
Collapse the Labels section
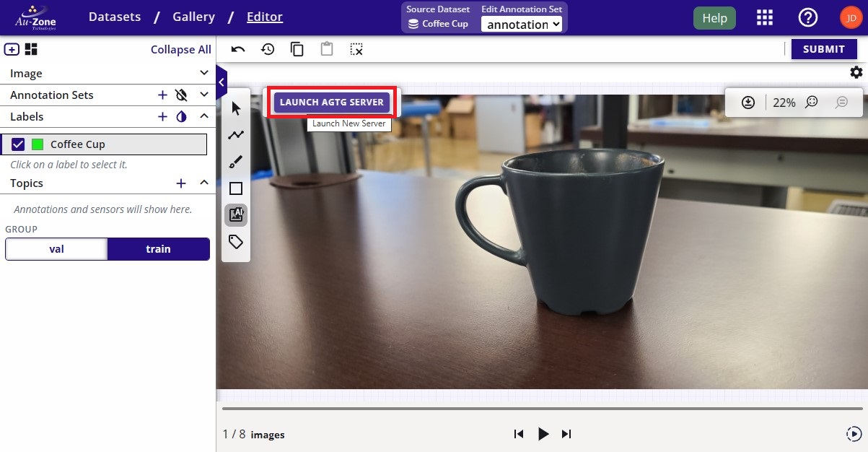(x=204, y=116)
